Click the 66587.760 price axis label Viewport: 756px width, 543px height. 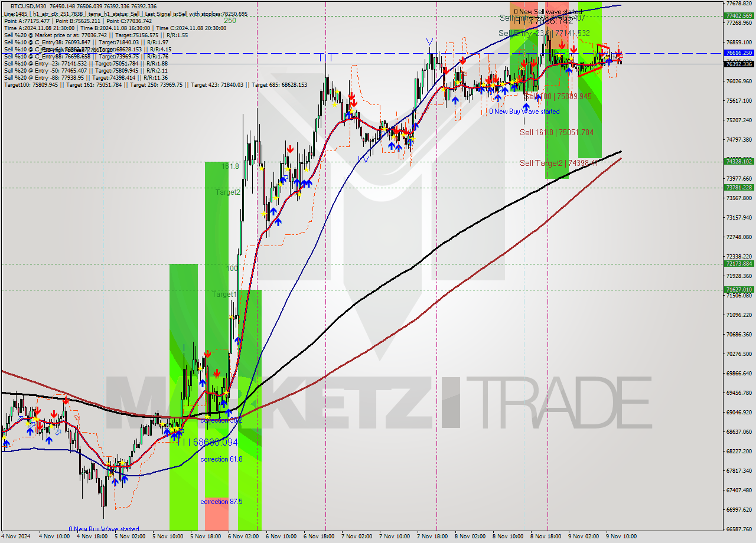739,529
